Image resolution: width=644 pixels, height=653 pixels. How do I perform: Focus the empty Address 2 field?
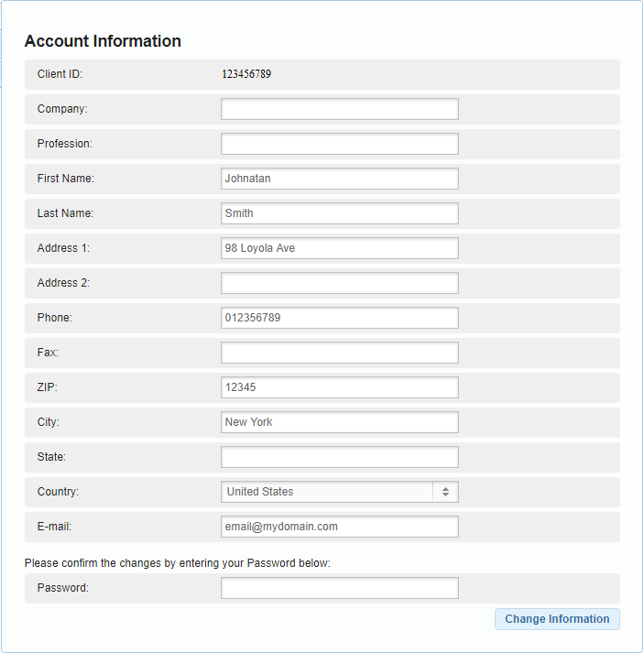coord(339,283)
